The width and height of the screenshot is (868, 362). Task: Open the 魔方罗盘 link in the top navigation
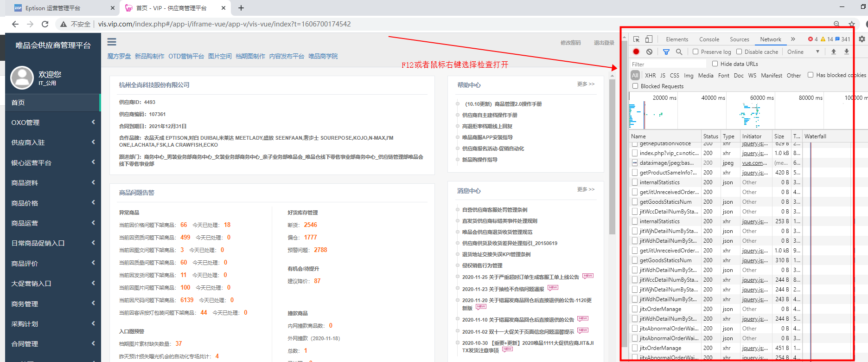(119, 56)
